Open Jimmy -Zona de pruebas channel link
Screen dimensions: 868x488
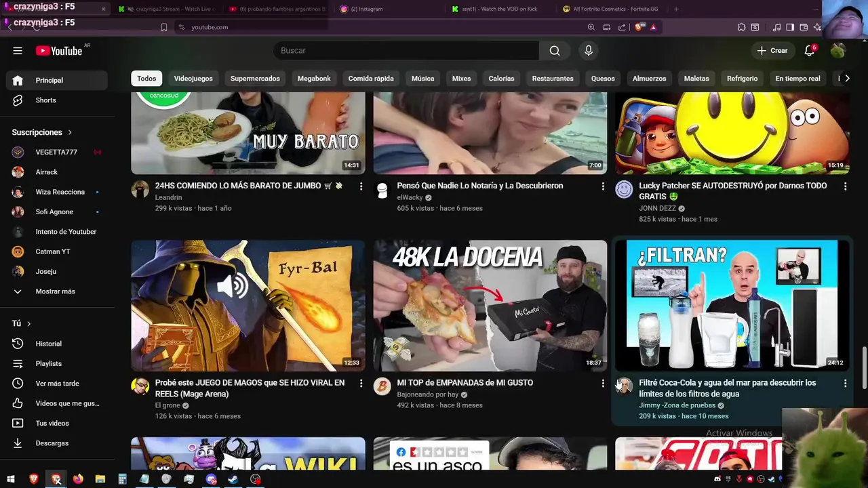click(677, 405)
